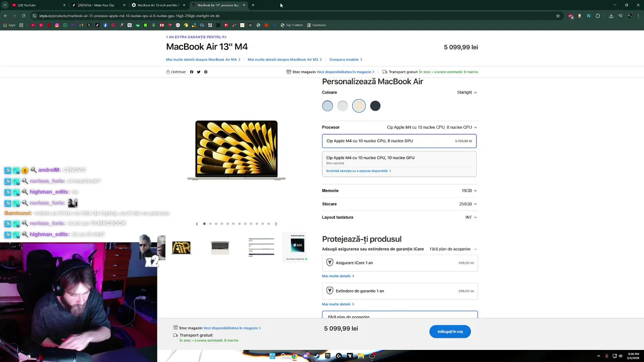Select Silver color swatch
Viewport: 644px width, 362px height.
coord(343,106)
